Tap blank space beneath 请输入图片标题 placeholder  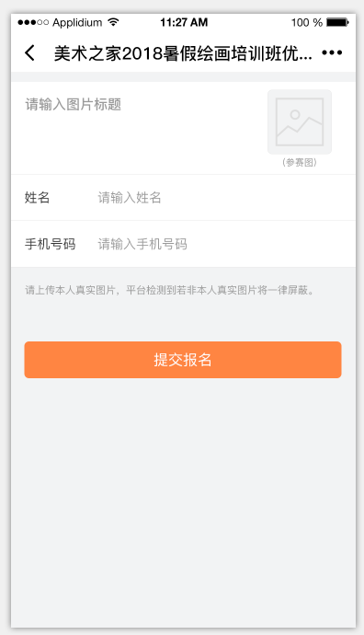click(138, 144)
